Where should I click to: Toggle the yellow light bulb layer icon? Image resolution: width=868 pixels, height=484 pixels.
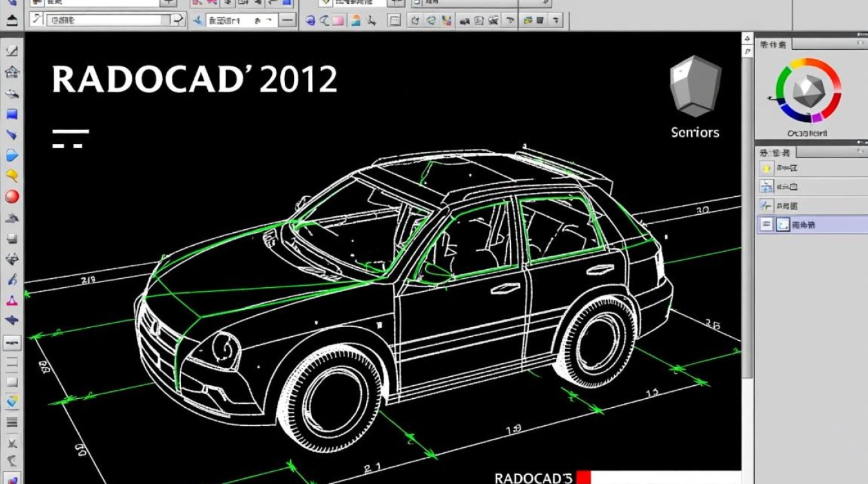tap(767, 168)
